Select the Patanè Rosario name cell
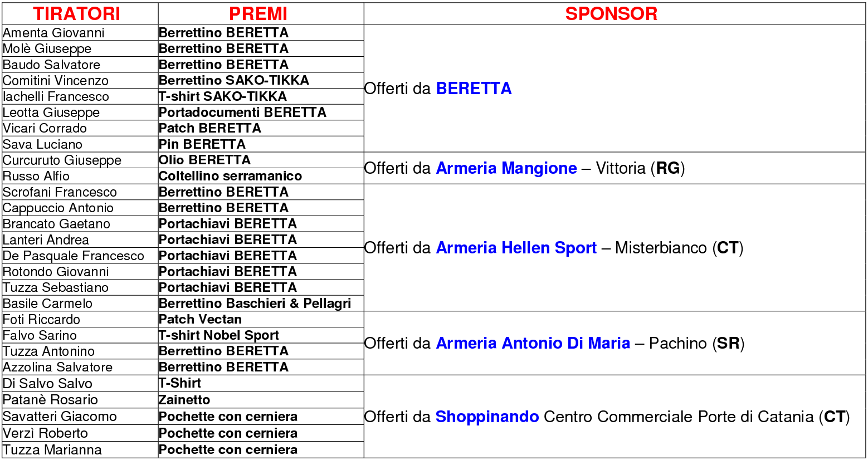 tap(80, 400)
